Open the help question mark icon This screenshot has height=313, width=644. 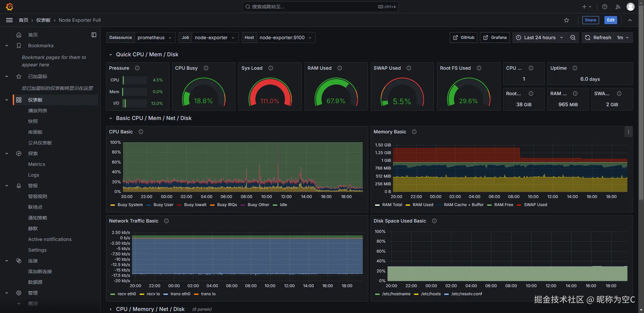coord(605,7)
